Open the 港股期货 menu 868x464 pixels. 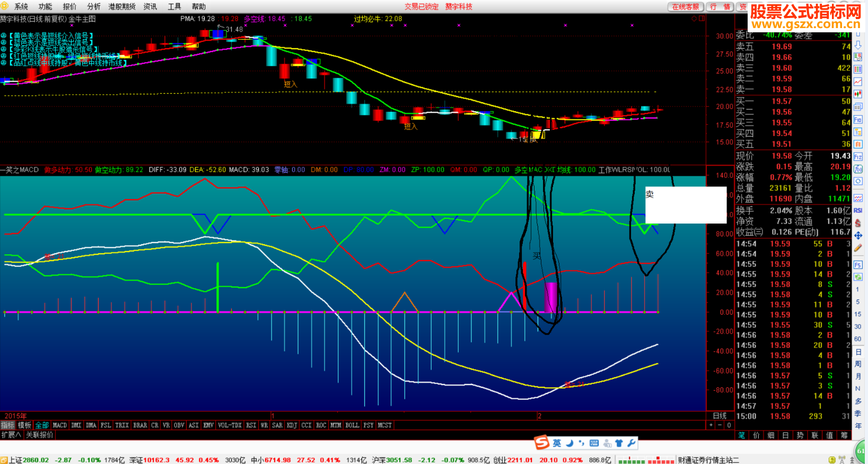(122, 6)
